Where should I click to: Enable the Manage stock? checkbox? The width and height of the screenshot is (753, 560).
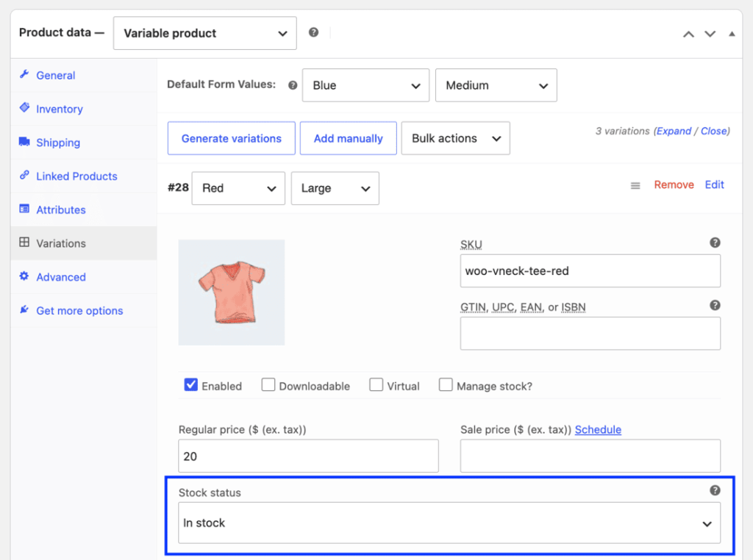(x=445, y=385)
